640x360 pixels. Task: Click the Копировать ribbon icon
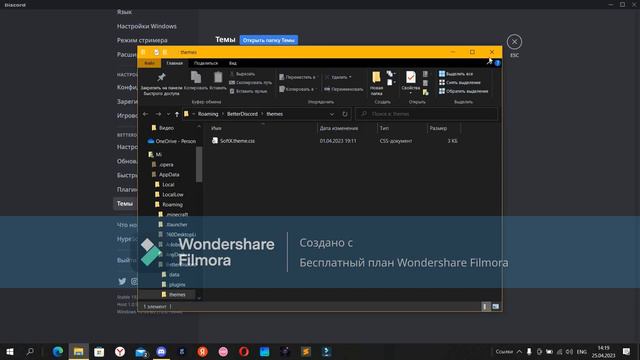pyautogui.click(x=196, y=80)
